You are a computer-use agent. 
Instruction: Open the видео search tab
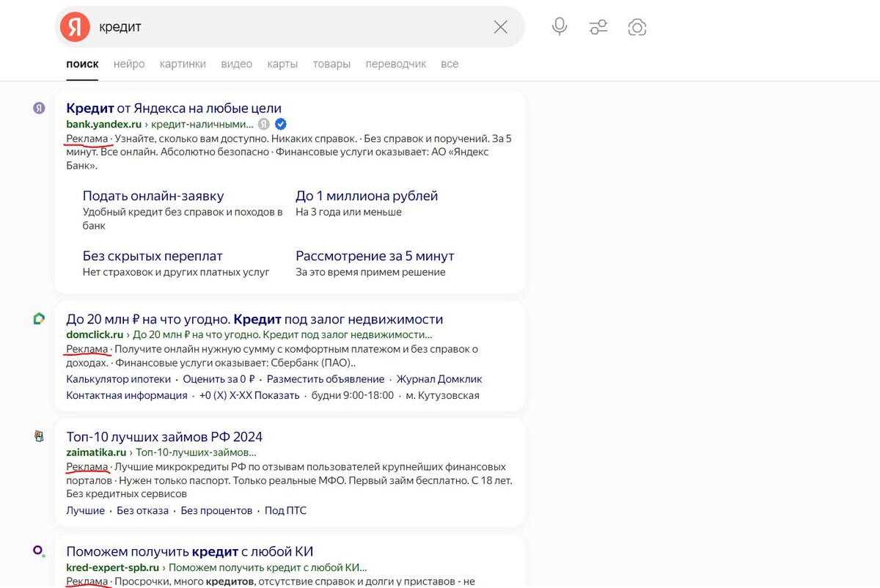tap(236, 64)
